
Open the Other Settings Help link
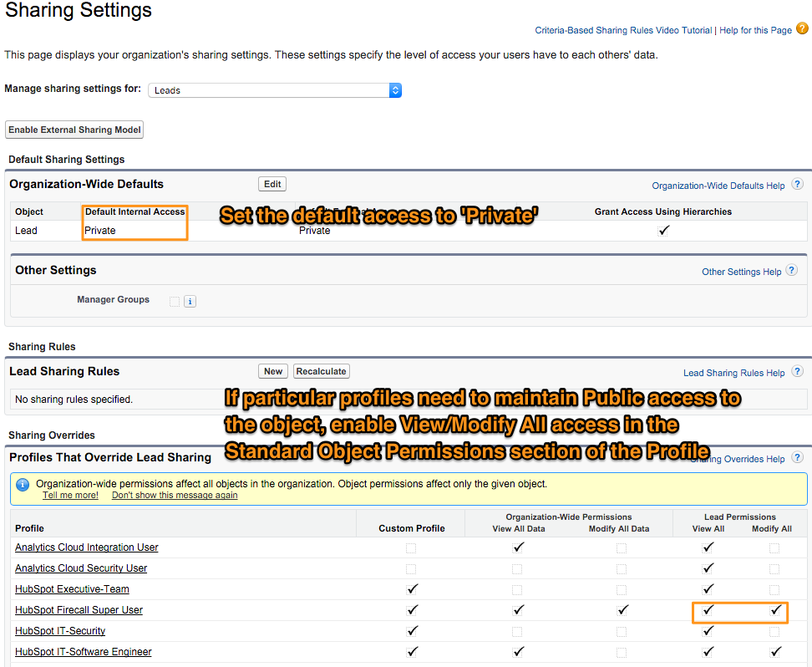click(742, 272)
